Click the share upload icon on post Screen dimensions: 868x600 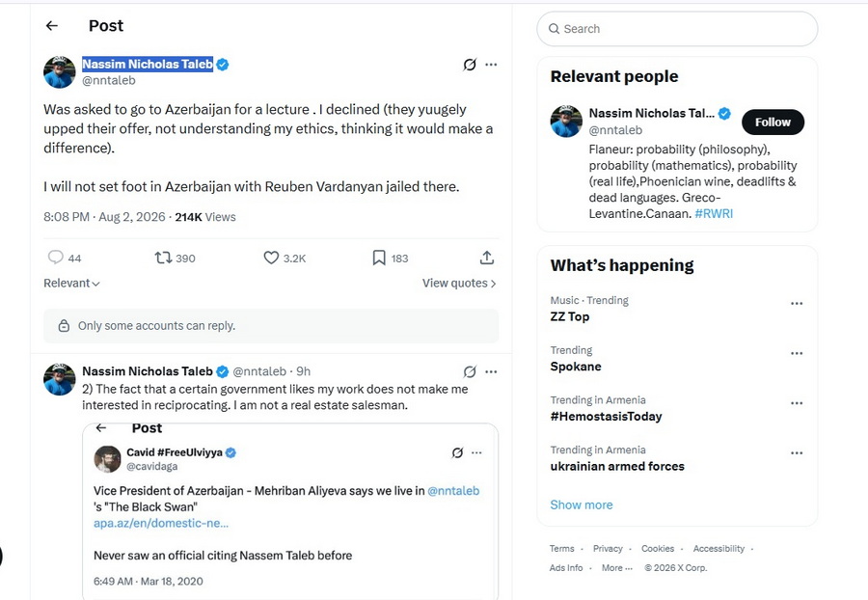(x=487, y=258)
